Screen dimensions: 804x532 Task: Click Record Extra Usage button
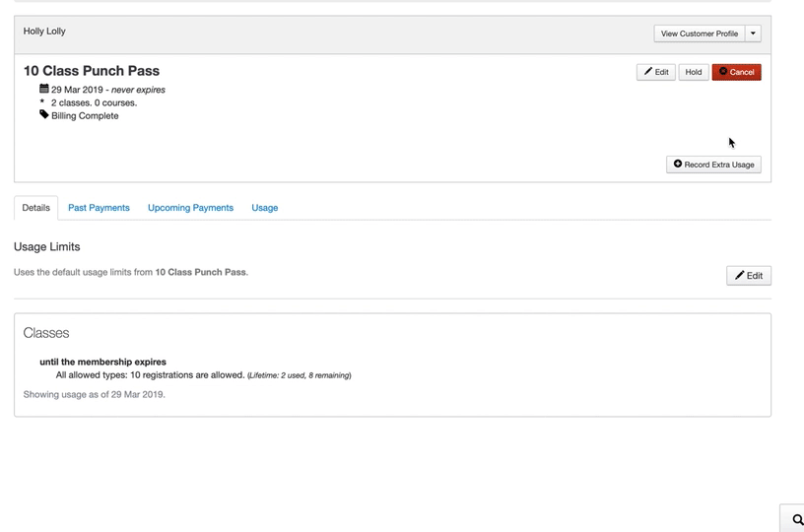713,165
